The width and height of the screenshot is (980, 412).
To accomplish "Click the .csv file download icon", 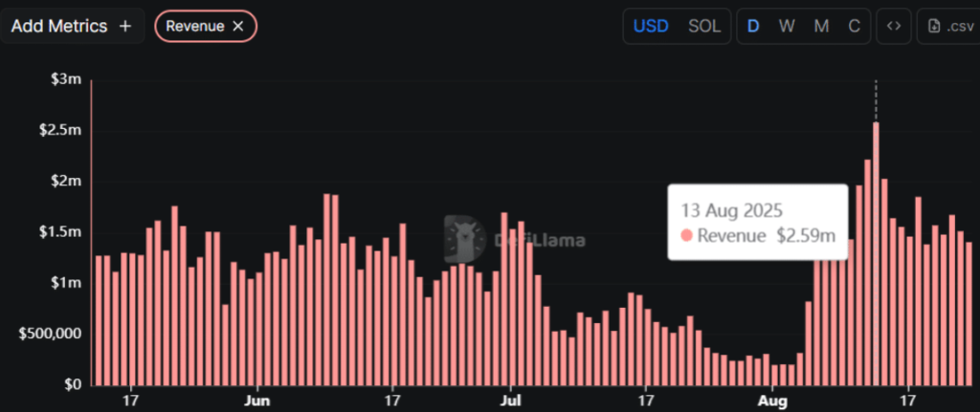I will click(934, 27).
